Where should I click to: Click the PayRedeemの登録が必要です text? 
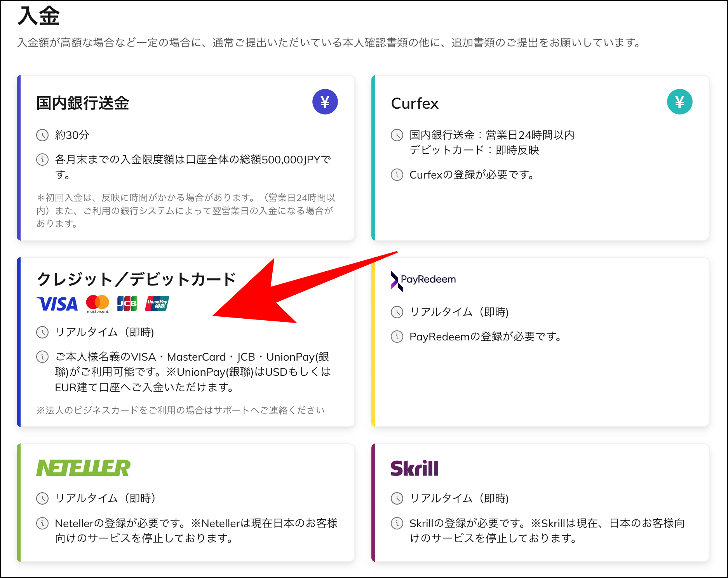(x=485, y=337)
